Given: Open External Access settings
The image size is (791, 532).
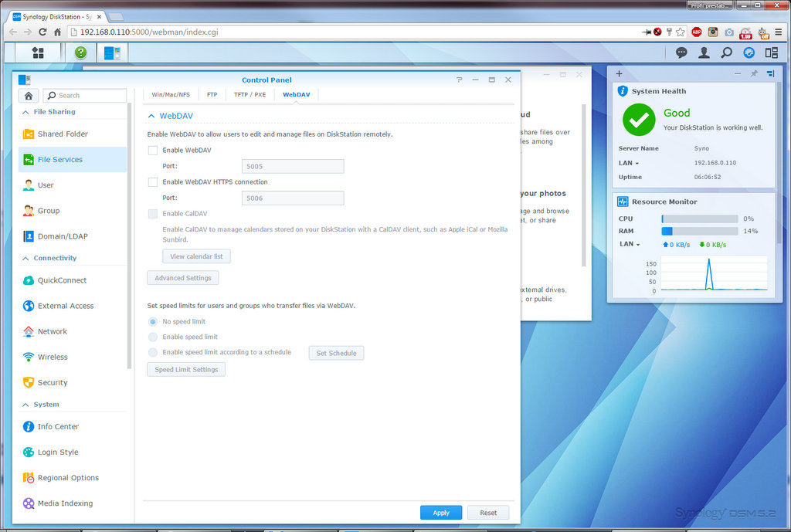Looking at the screenshot, I should [73, 306].
